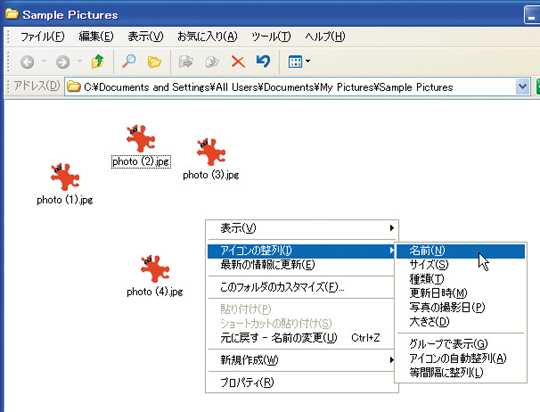Select the photo (3).jpg file icon
The height and width of the screenshot is (412, 540).
[211, 152]
